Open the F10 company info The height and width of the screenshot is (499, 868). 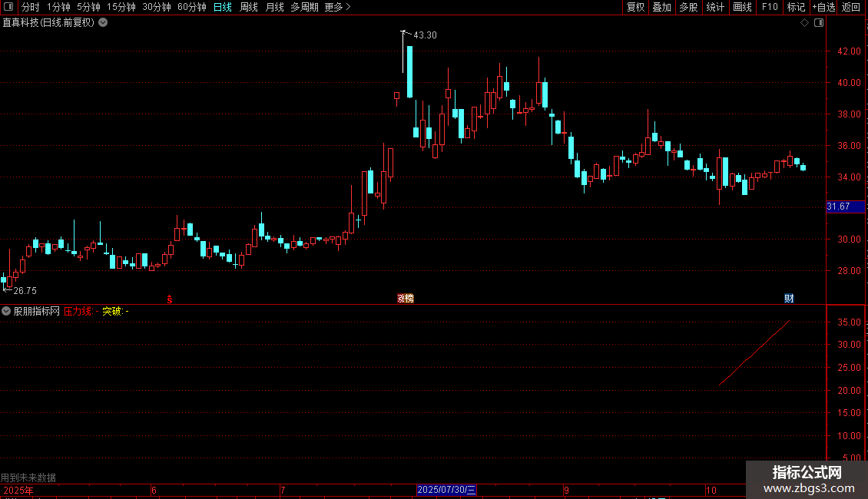pyautogui.click(x=770, y=7)
